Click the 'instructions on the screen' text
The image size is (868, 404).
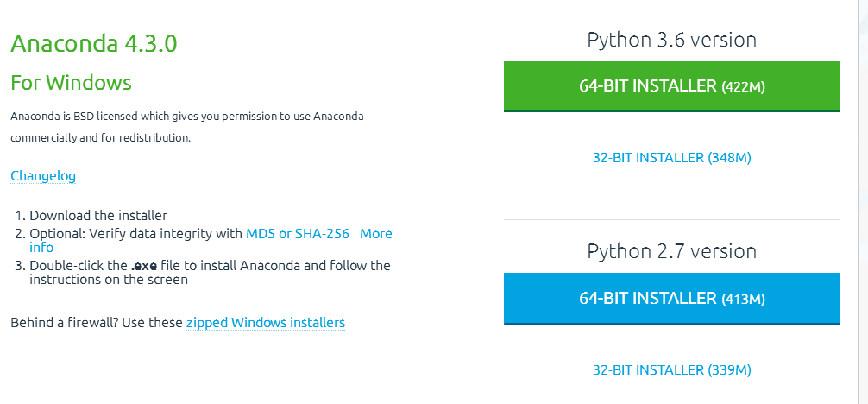[109, 280]
